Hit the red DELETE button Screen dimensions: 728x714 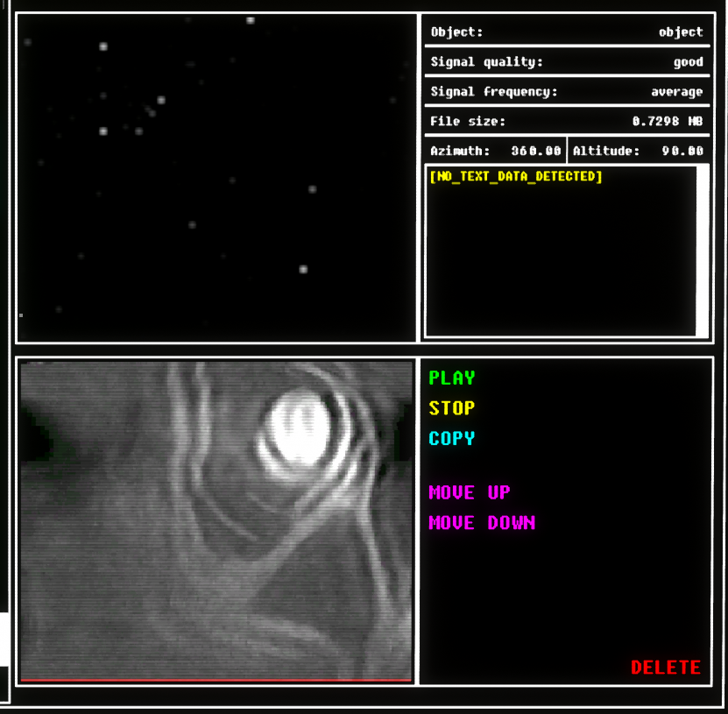coord(665,668)
